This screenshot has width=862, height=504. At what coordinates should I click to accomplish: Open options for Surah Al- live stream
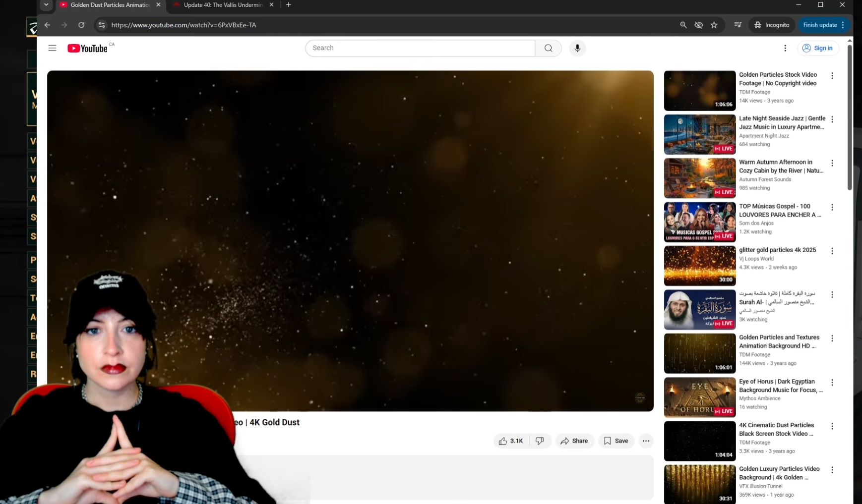[832, 294]
